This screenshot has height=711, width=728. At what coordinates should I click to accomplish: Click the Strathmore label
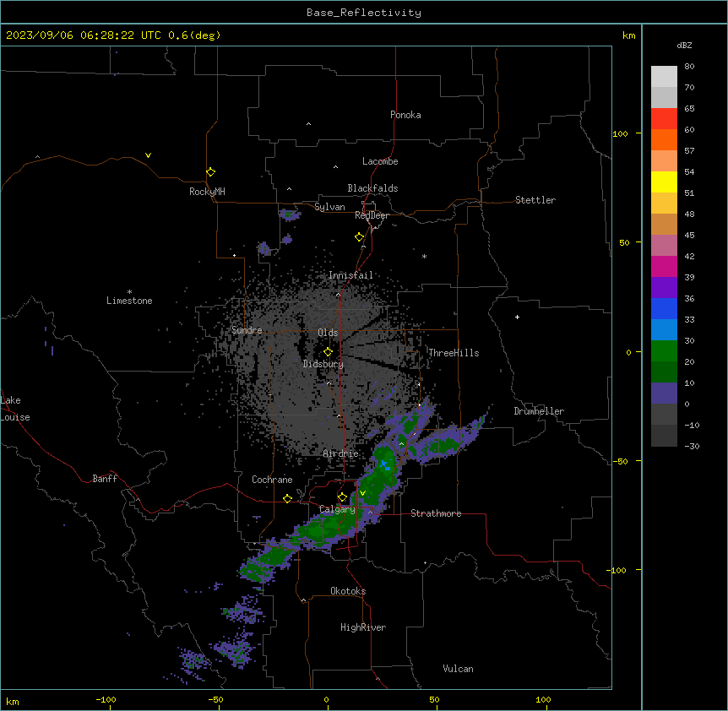coord(436,513)
